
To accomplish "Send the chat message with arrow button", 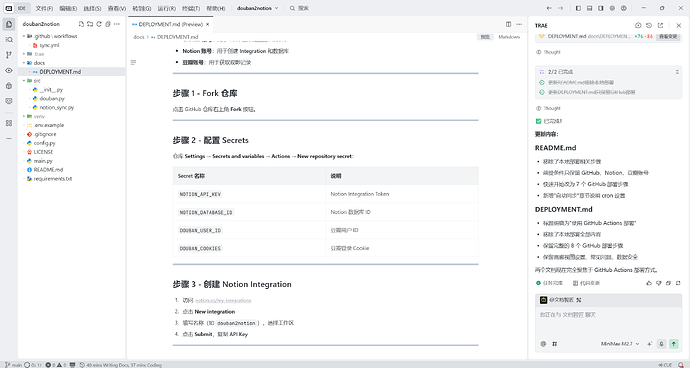I will (x=674, y=344).
